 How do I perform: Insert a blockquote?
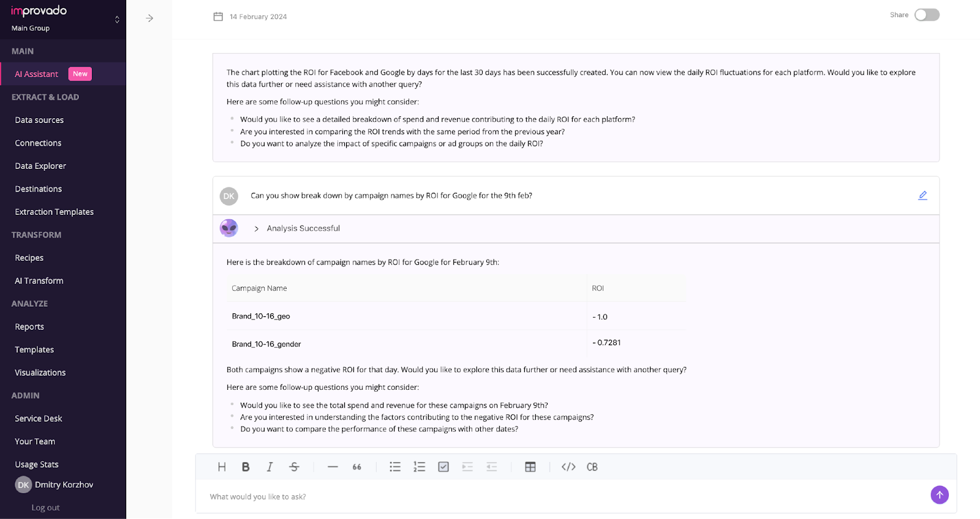point(357,467)
